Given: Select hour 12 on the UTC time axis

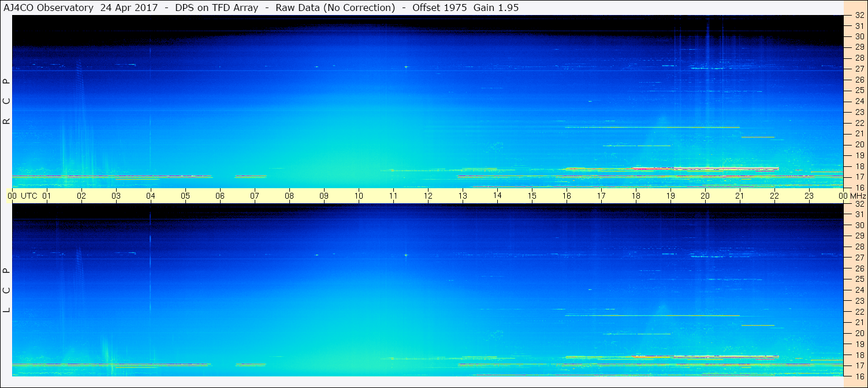Looking at the screenshot, I should pos(428,196).
